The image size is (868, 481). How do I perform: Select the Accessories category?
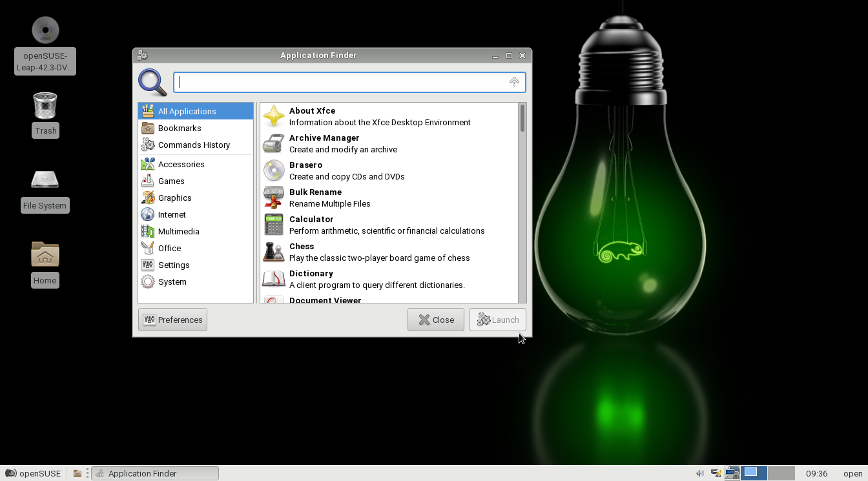[x=181, y=165]
